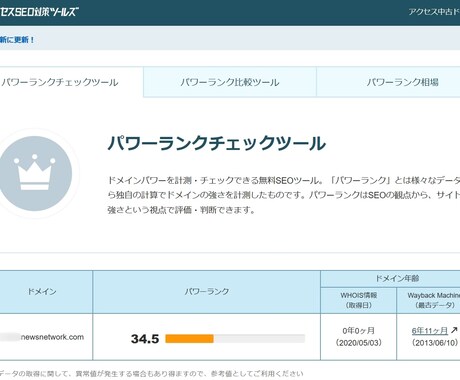Viewport: 460px width, 380px height.
Task: Click the ドメイン年齢 column header
Action: point(390,279)
